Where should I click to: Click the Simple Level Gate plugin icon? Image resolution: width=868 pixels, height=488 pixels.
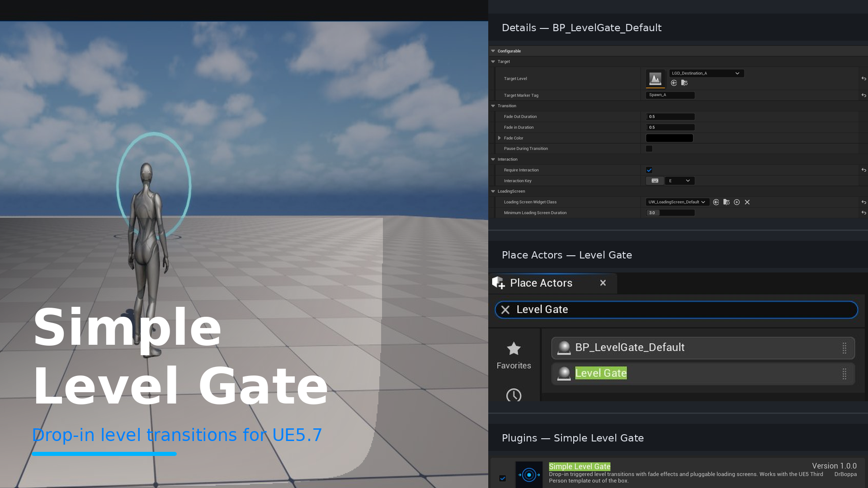pyautogui.click(x=529, y=474)
